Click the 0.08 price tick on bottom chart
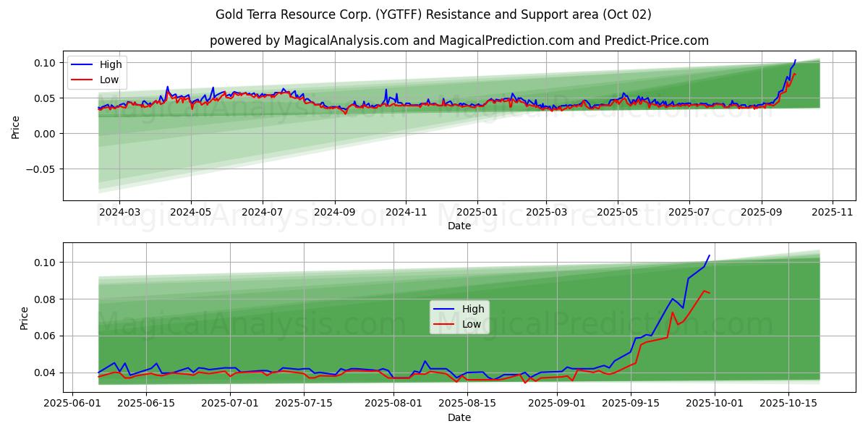This screenshot has width=868, height=434. [x=46, y=299]
